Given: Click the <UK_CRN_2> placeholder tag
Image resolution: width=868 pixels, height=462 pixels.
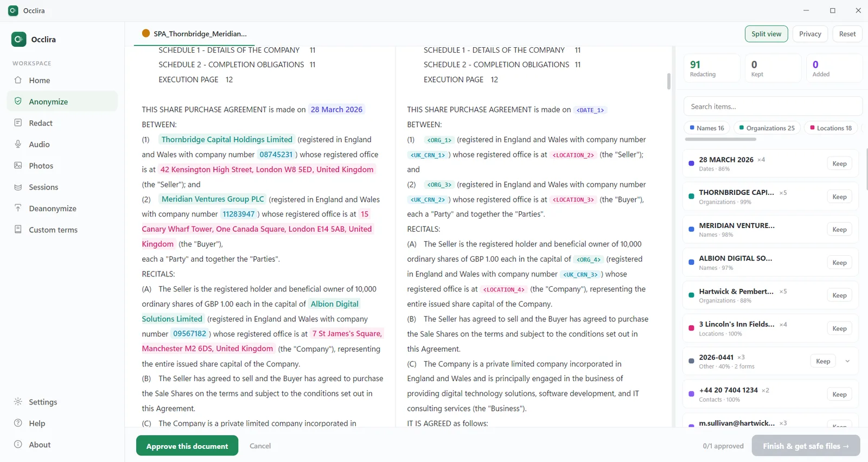Looking at the screenshot, I should pyautogui.click(x=427, y=200).
